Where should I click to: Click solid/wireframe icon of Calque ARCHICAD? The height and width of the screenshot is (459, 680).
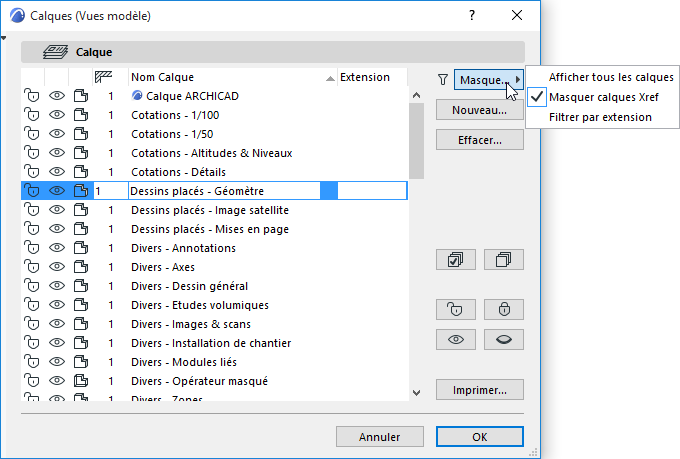coord(81,96)
